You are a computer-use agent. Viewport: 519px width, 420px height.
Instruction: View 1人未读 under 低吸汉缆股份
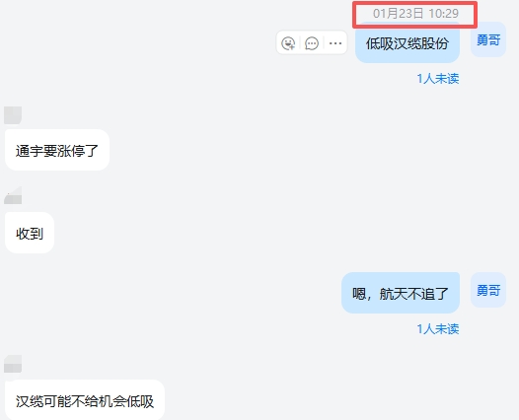click(438, 79)
